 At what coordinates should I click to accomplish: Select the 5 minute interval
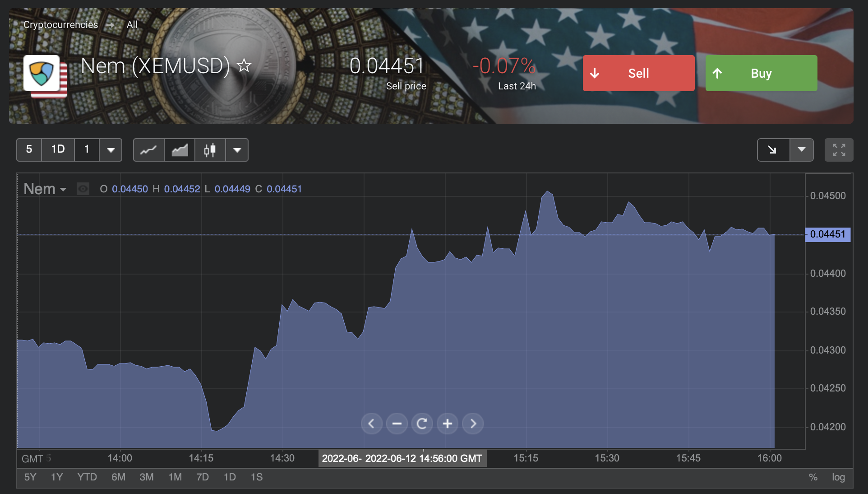tap(29, 149)
